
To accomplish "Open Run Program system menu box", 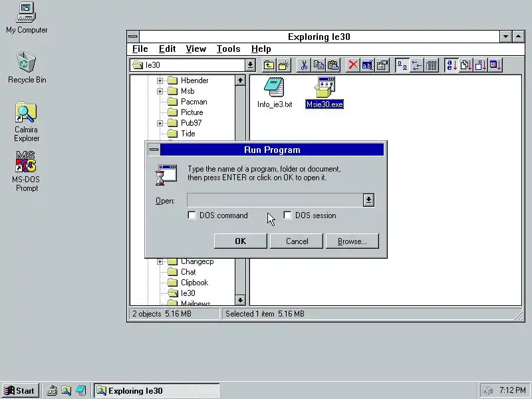I will coord(154,149).
